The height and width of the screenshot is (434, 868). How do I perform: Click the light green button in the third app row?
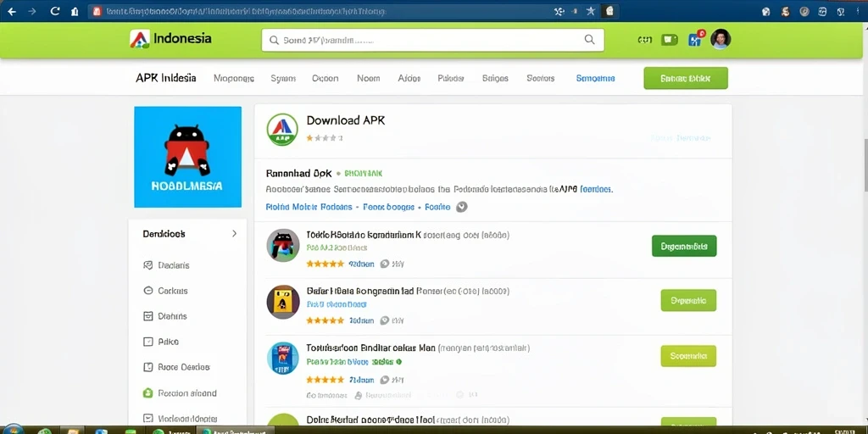click(688, 356)
